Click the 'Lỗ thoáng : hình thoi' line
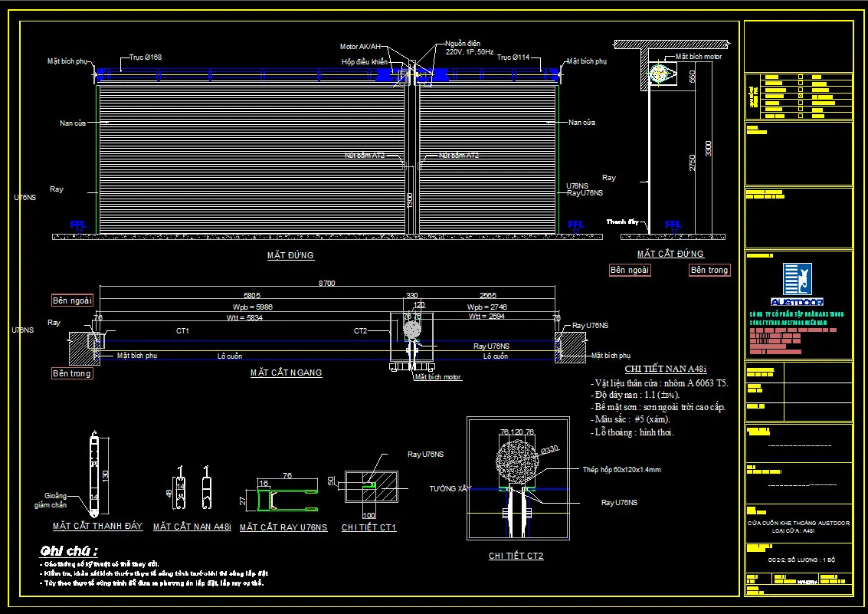This screenshot has width=868, height=614. click(632, 432)
